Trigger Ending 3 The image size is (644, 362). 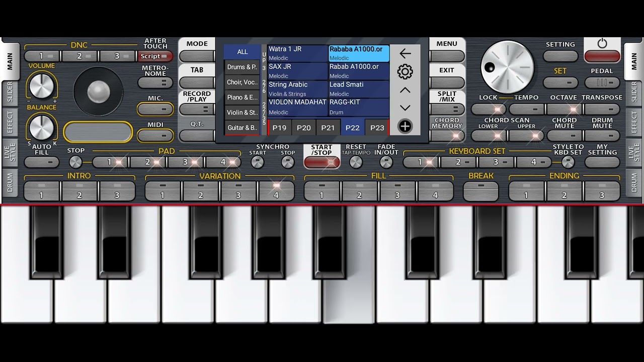pos(602,191)
